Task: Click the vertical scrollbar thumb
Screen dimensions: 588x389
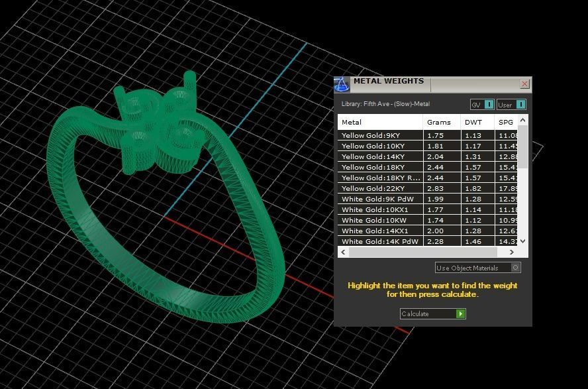Action: (522, 147)
